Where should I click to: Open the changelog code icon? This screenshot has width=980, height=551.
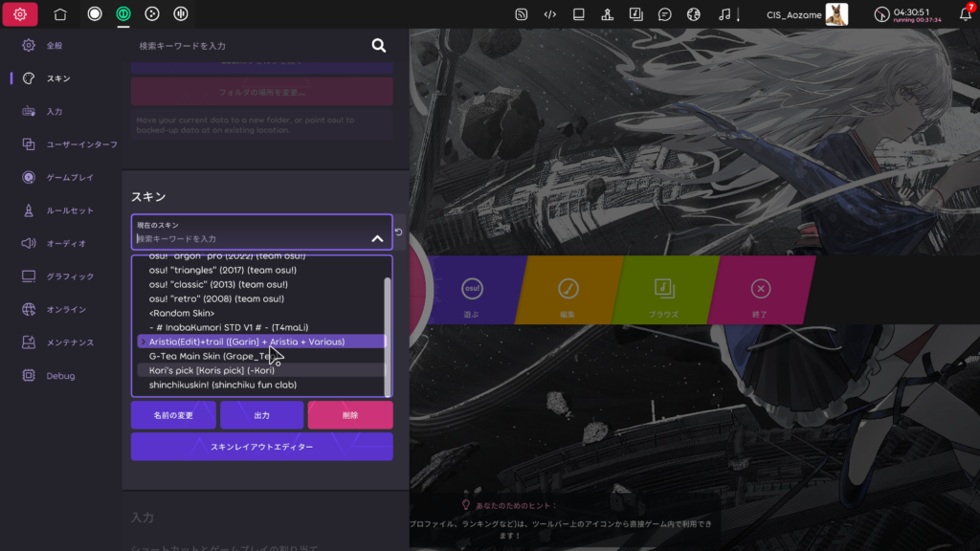[550, 14]
